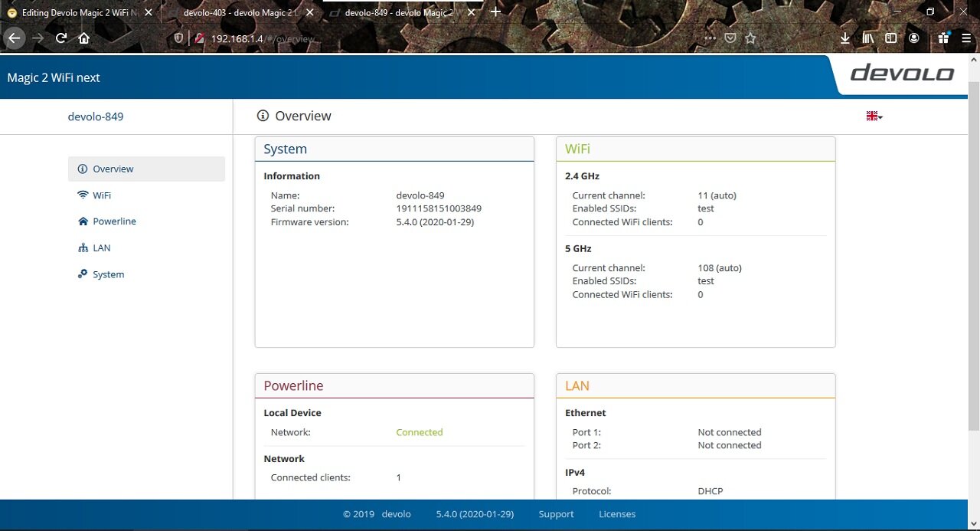Click the firmware version 5.4.0 (2020-01-29) in System card
The image size is (980, 531).
pos(435,222)
